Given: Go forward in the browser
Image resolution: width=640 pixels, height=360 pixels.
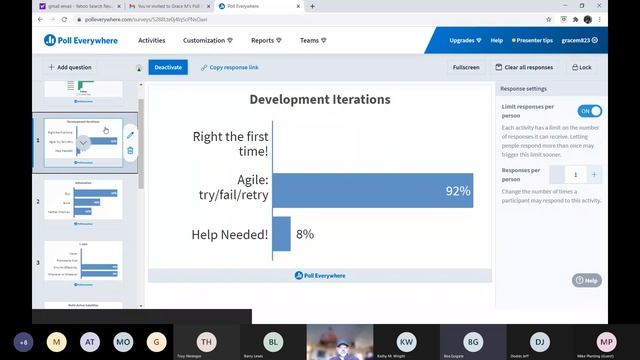Looking at the screenshot, I should coord(52,19).
